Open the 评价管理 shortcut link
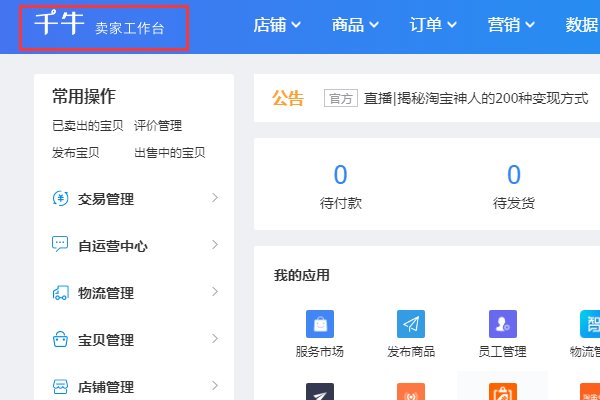Screen dimensions: 600x400 (x=158, y=126)
